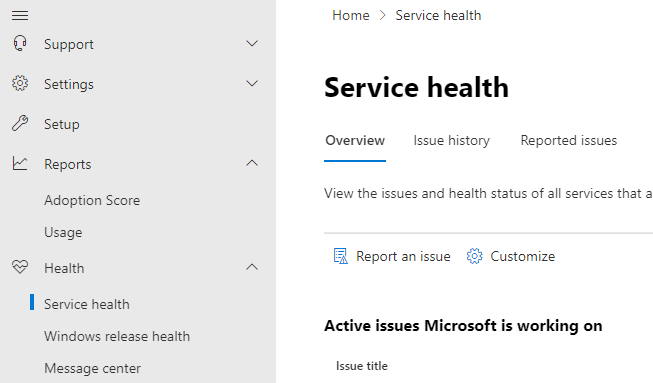
Task: Click the Support menu label
Action: tap(69, 44)
